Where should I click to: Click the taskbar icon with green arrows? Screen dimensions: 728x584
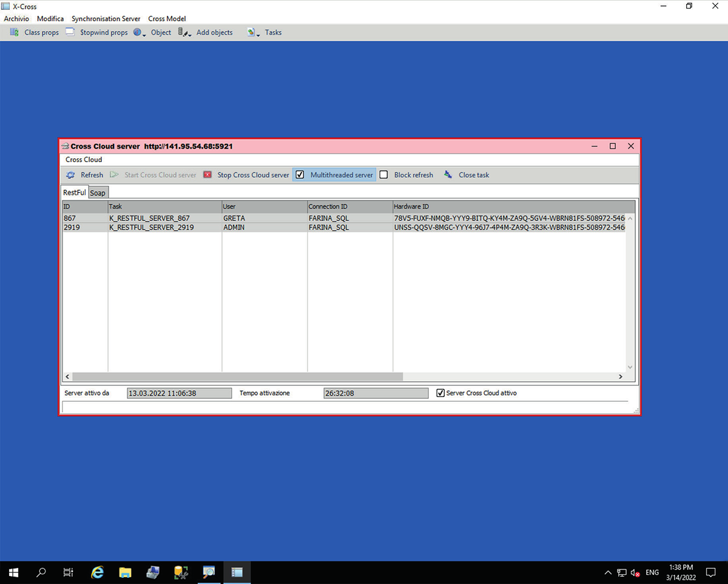[181, 572]
